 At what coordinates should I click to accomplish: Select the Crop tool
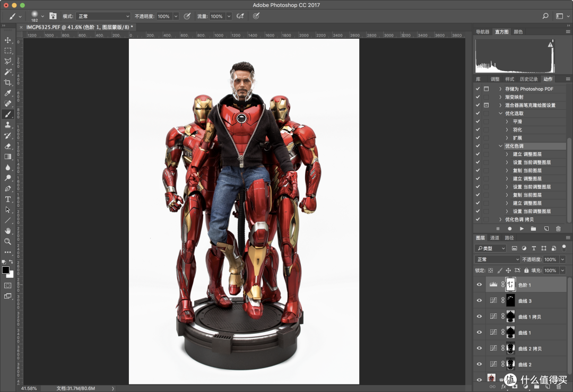7,82
